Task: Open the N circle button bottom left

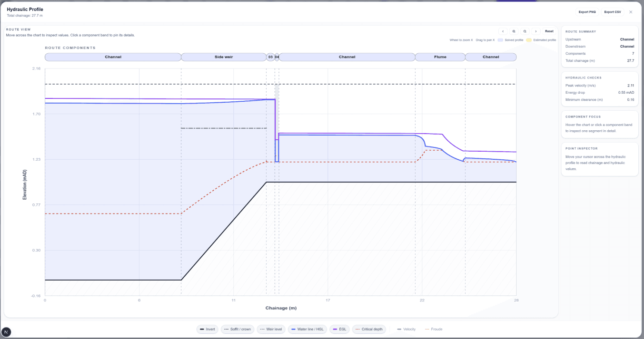Action: pos(6,331)
